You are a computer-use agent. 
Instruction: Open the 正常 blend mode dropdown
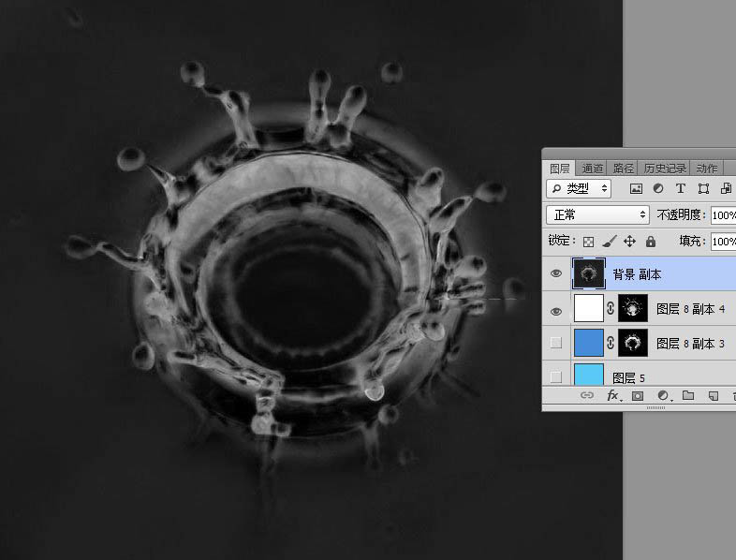coord(597,214)
